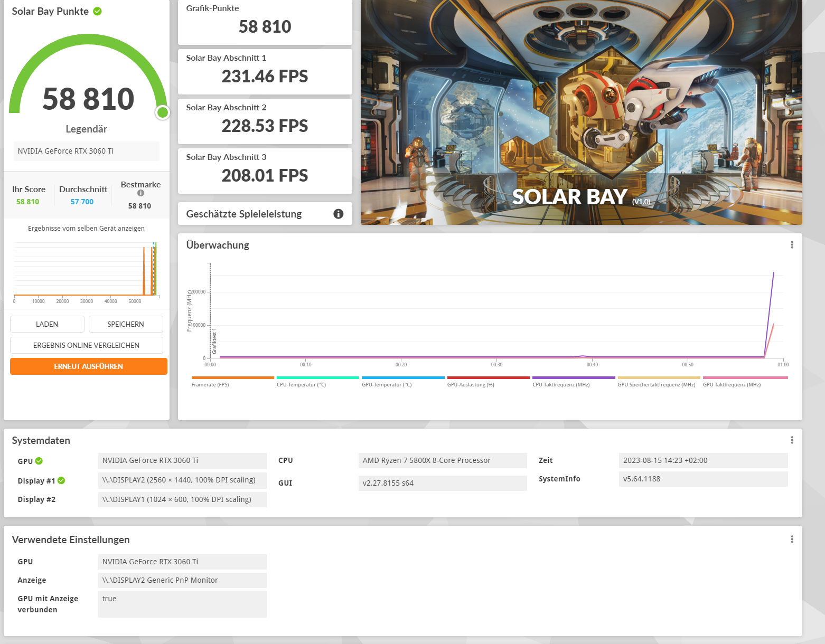Click the Legendär rating label
Image resolution: width=825 pixels, height=644 pixels.
(x=87, y=129)
